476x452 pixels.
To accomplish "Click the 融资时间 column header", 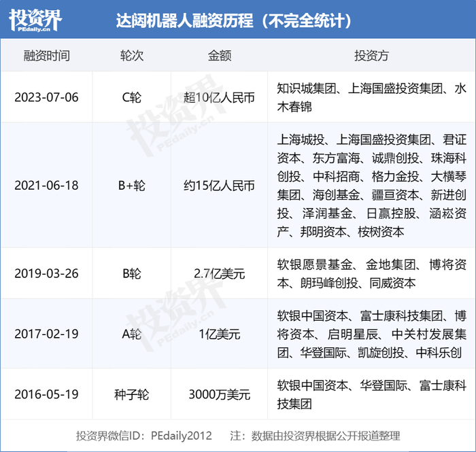I will point(47,56).
